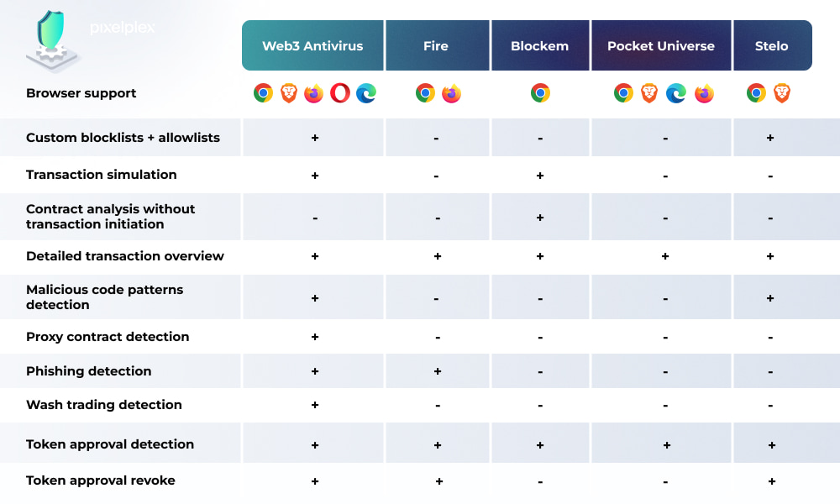Screen dimensions: 840x504
Task: Click the Detailed transaction overview label
Action: (x=125, y=256)
